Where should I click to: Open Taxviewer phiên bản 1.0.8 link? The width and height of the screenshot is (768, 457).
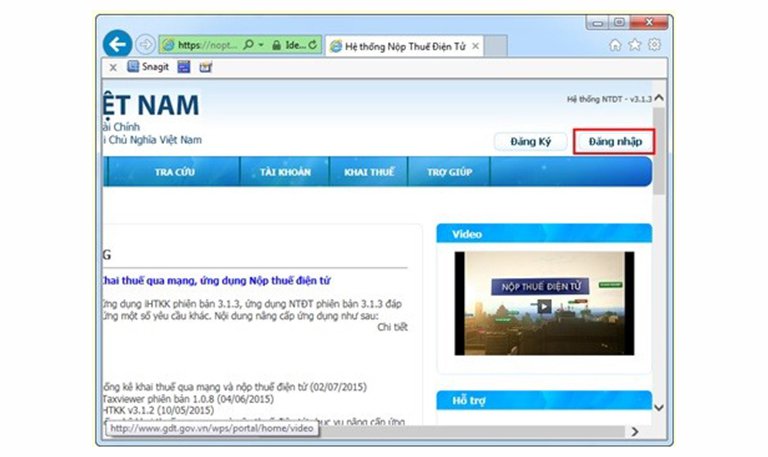tap(189, 399)
